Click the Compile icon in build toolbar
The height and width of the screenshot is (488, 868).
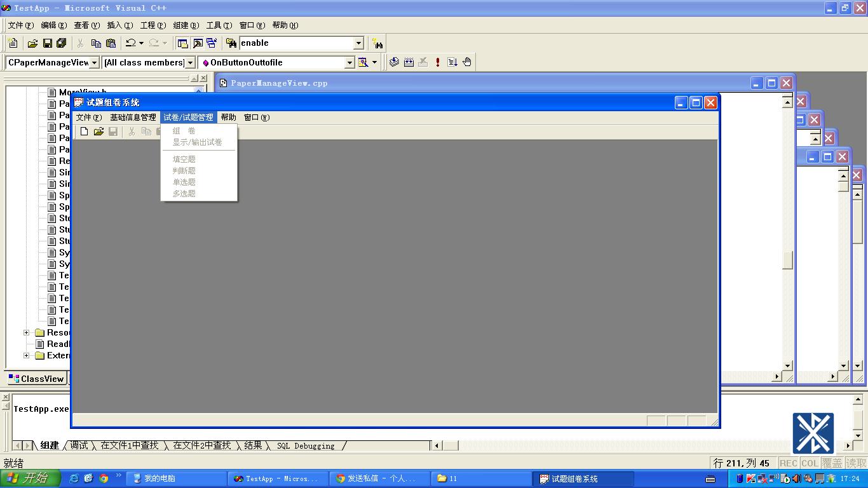[x=394, y=62]
